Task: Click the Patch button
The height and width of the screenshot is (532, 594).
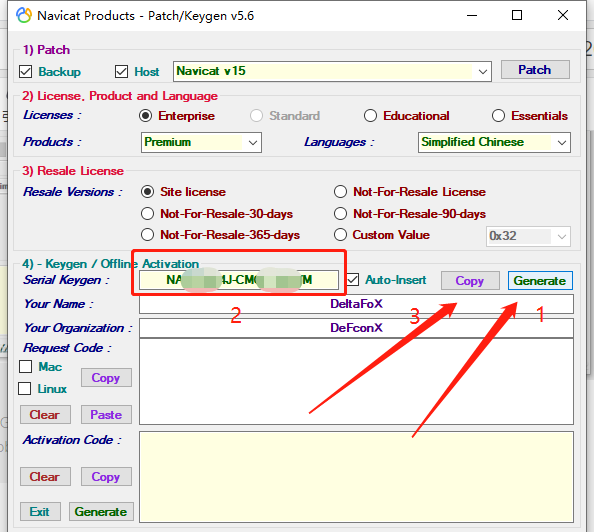Action: coord(535,70)
